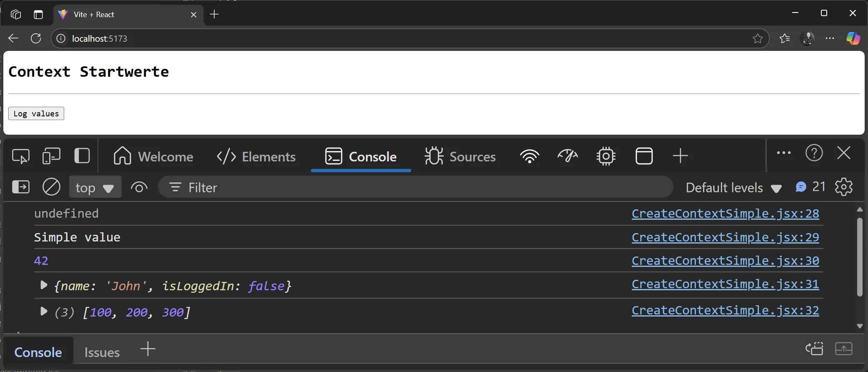Screen dimensions: 868x372
Task: Open the Application tool icon
Action: pos(644,156)
